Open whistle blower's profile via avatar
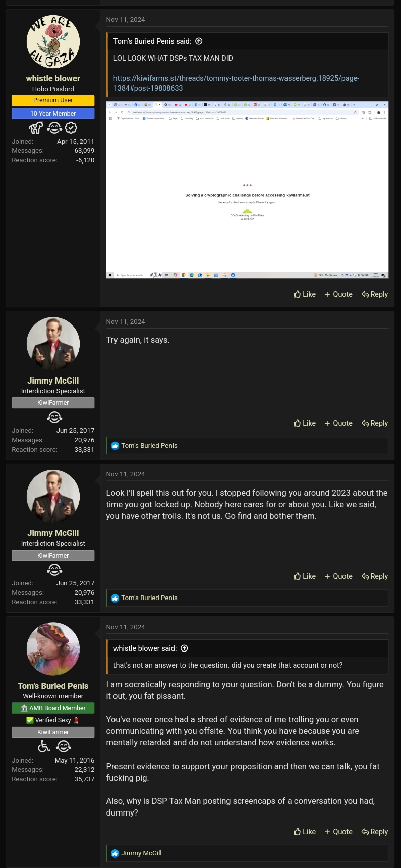The height and width of the screenshot is (868, 401). (53, 41)
